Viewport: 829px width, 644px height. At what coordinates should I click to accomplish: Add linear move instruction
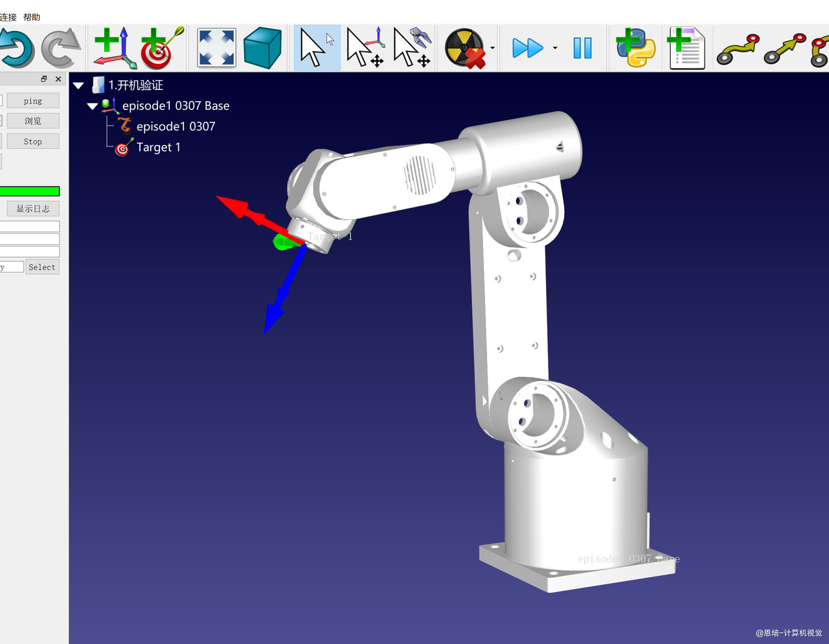[785, 49]
